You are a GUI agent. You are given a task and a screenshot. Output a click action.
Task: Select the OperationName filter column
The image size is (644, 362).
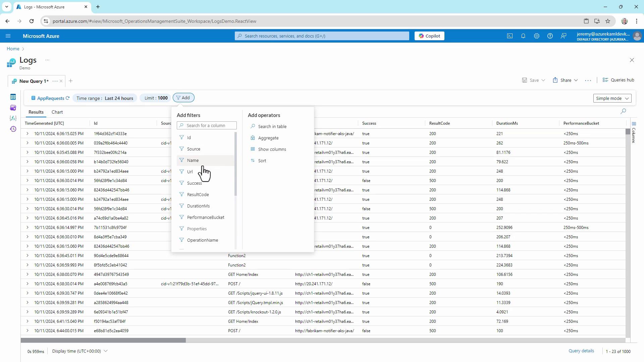pyautogui.click(x=205, y=240)
